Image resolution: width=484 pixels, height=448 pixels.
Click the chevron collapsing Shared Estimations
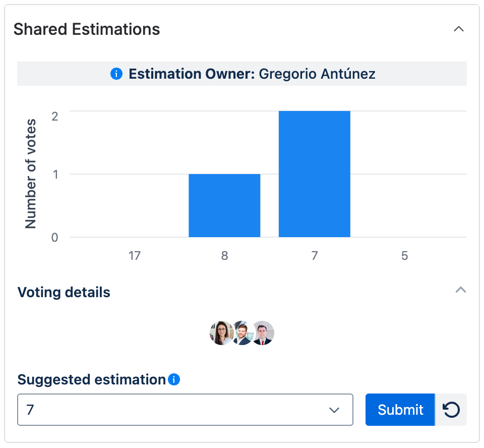pos(459,29)
